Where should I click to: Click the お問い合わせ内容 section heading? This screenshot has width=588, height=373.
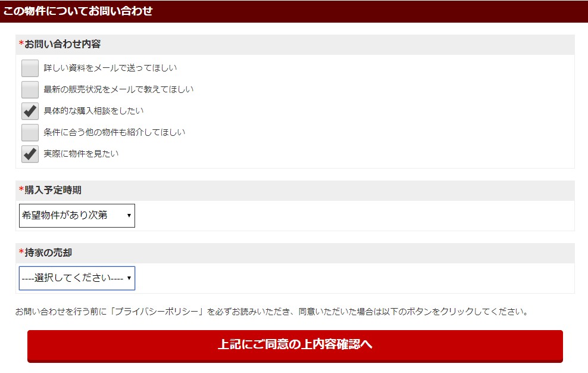pos(62,44)
